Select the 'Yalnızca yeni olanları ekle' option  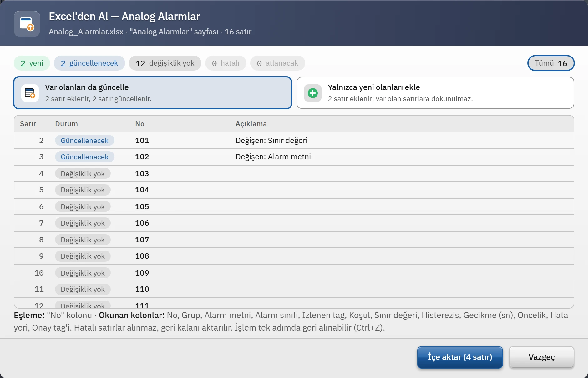click(x=435, y=93)
